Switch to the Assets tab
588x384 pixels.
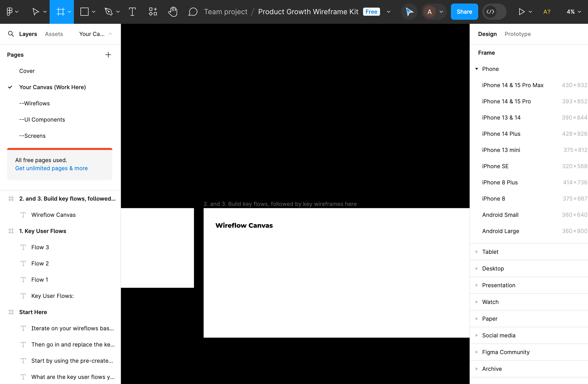coord(54,34)
